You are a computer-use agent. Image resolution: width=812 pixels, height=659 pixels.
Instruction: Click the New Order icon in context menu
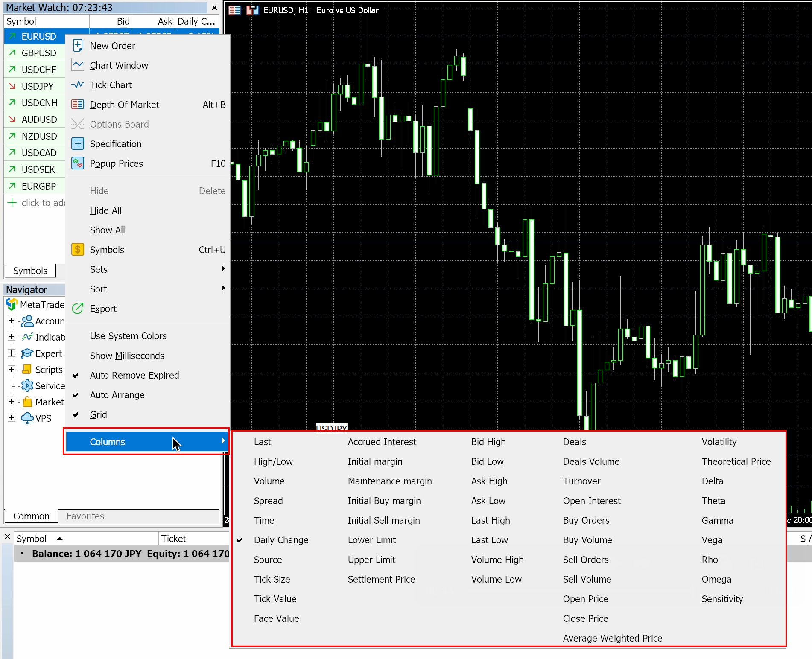click(x=78, y=46)
